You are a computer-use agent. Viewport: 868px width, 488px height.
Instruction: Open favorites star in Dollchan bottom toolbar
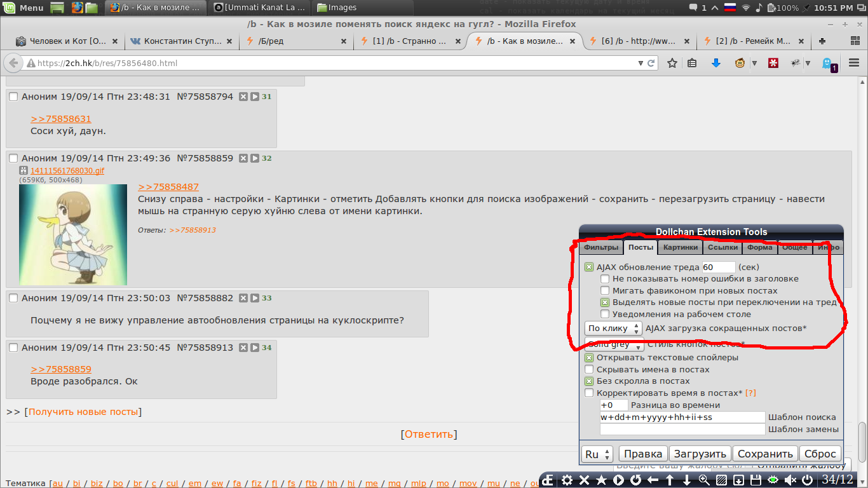[601, 480]
